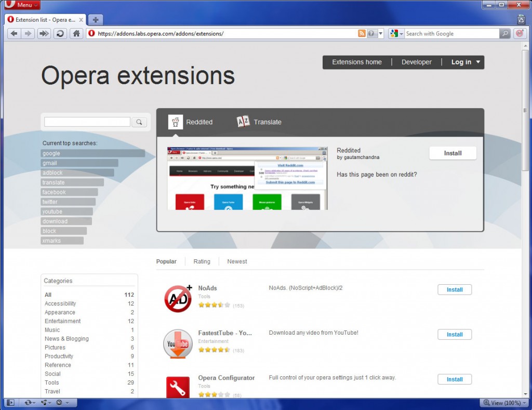Expand the Opera Link dropdown arrow

34,403
